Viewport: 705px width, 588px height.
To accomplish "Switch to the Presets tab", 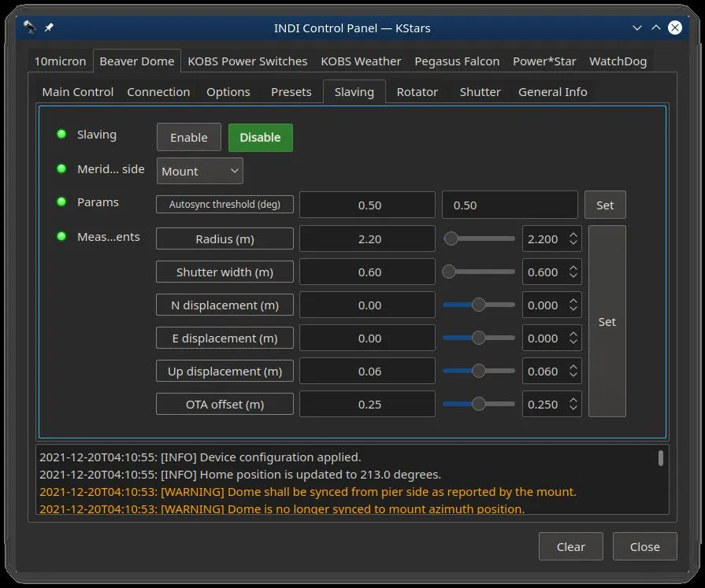I will (291, 91).
